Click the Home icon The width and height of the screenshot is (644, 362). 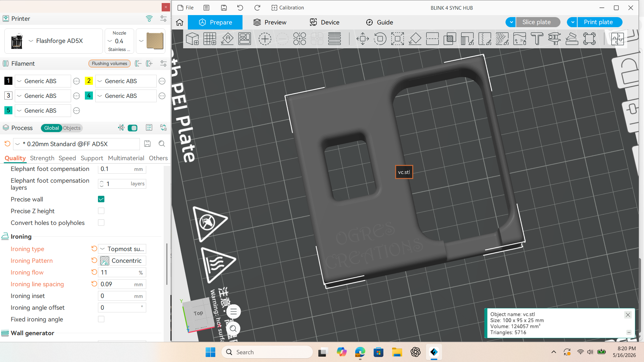click(180, 22)
